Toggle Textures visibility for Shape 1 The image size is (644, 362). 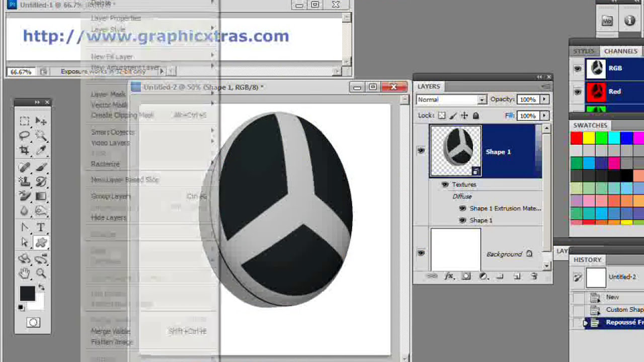click(x=445, y=185)
